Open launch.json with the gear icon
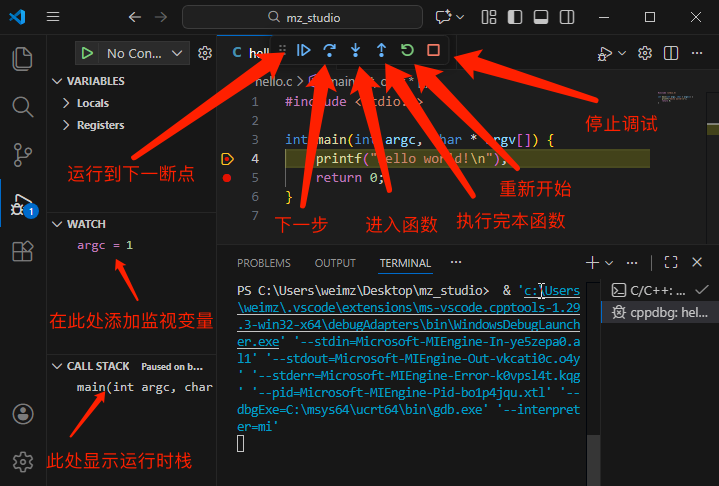The width and height of the screenshot is (719, 486). tap(205, 53)
